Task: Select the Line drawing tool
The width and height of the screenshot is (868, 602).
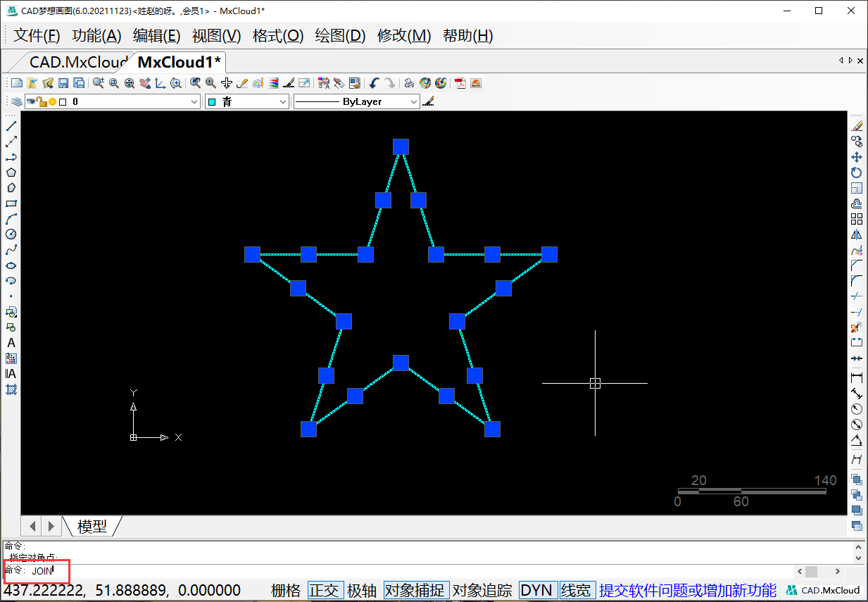Action: (x=11, y=126)
